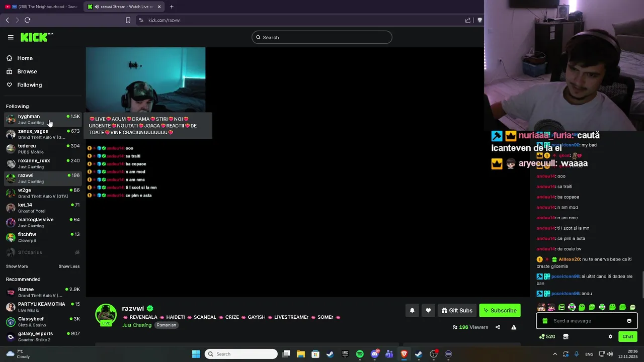Click the Romanian language tag
This screenshot has height=362, width=644.
(x=166, y=325)
